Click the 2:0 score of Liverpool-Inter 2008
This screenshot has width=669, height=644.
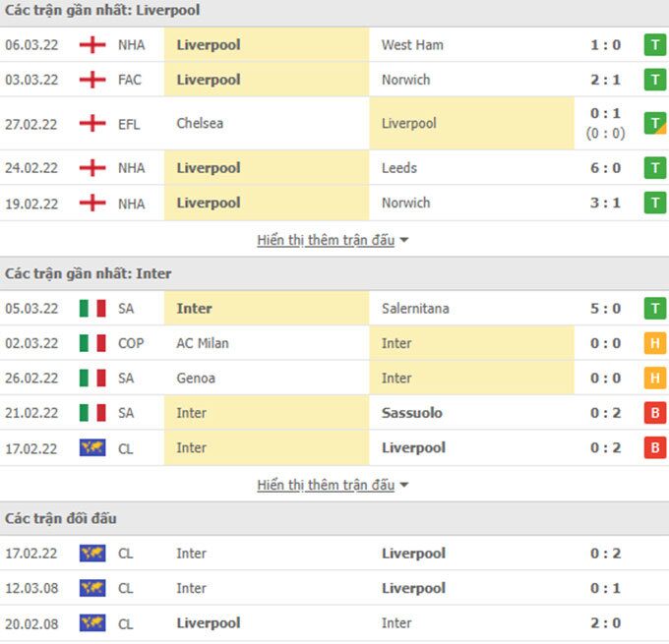click(605, 623)
